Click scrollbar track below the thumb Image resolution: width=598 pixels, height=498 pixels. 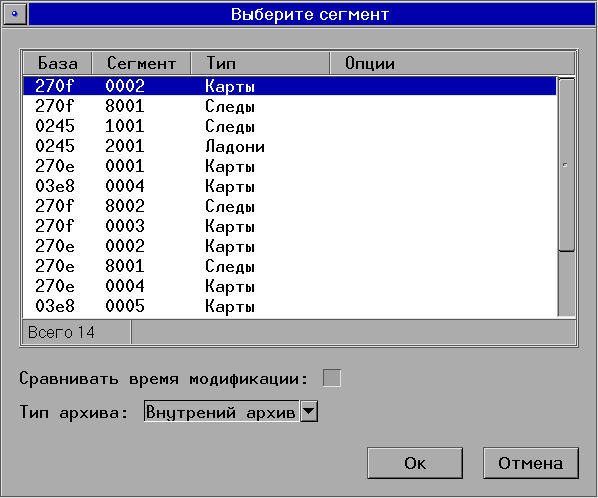click(x=566, y=284)
